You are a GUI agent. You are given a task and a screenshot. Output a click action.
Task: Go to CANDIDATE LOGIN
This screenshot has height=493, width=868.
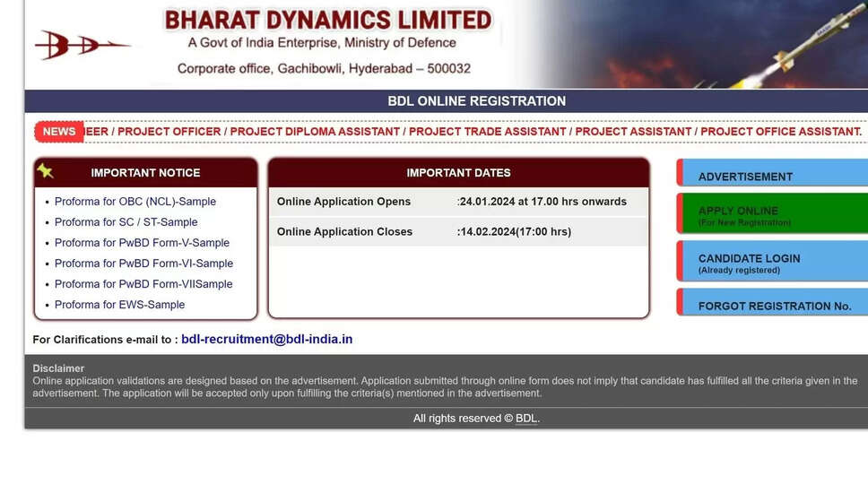[749, 263]
